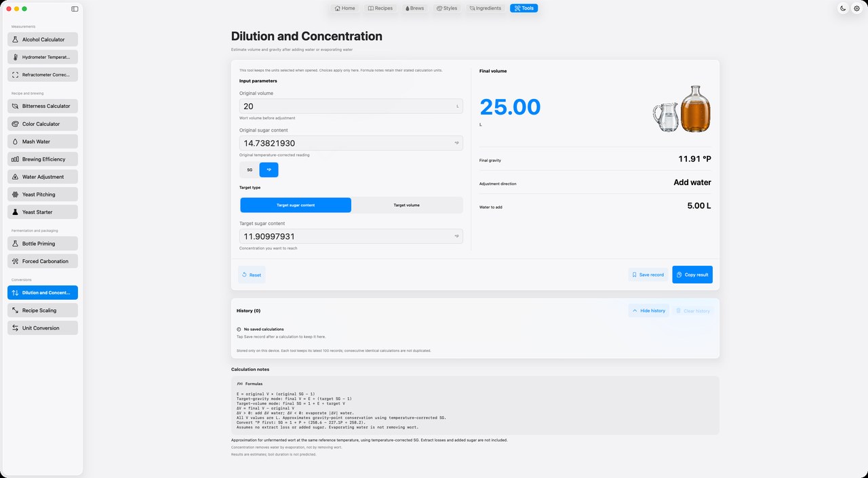Click the 5.00 L water to add value
Screen dimensions: 868x478
(x=699, y=205)
